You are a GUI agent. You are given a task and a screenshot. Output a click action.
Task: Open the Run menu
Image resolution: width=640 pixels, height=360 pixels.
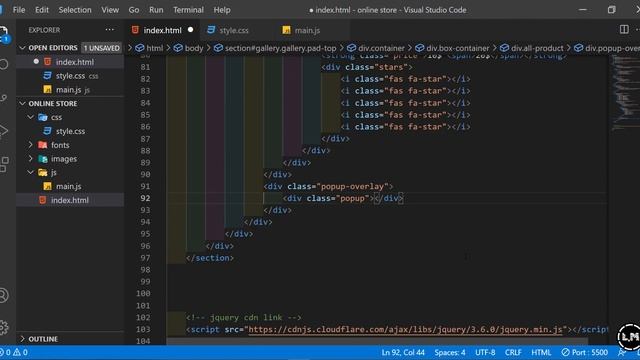tap(156, 10)
